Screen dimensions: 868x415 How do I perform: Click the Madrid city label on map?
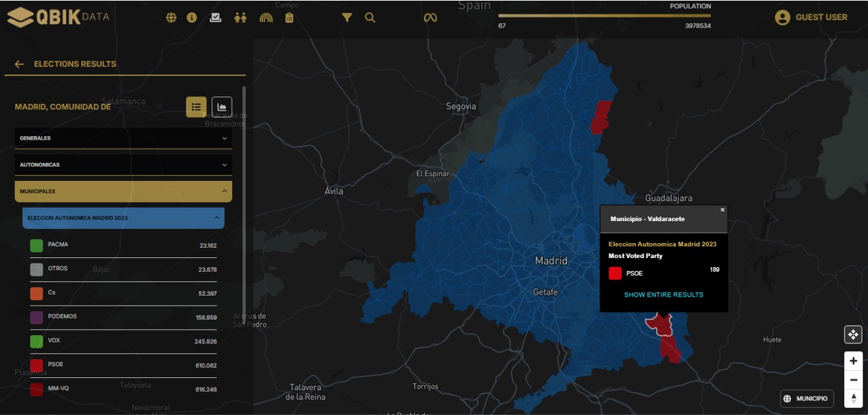[551, 261]
